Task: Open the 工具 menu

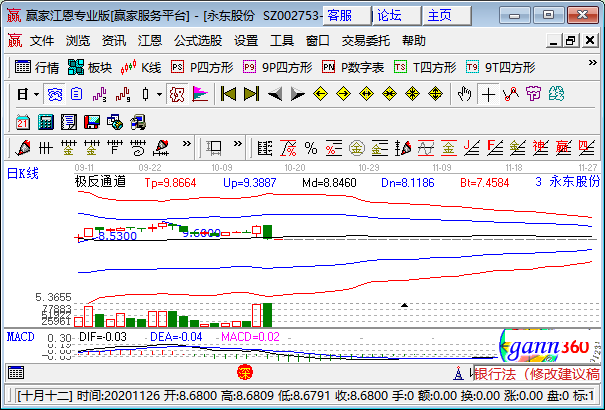Action: [x=282, y=40]
